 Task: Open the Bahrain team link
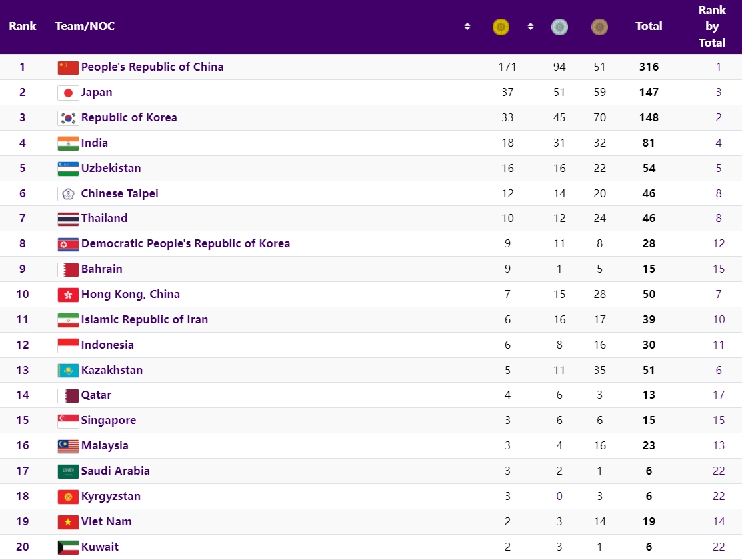pyautogui.click(x=102, y=269)
